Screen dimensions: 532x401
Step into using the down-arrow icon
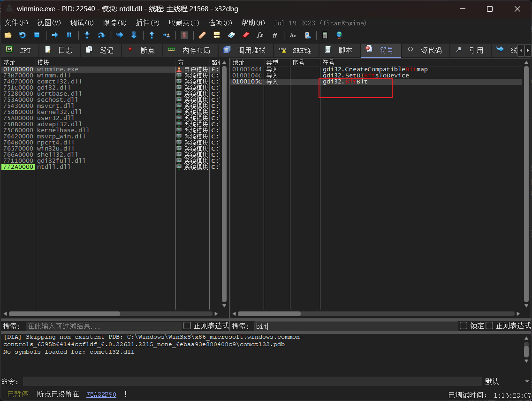pyautogui.click(x=87, y=35)
